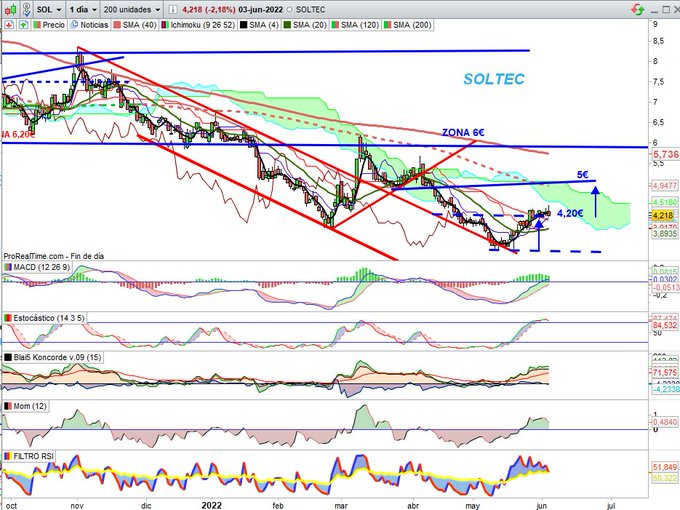
Task: Click the SMA (200) color icon
Action: (x=387, y=25)
